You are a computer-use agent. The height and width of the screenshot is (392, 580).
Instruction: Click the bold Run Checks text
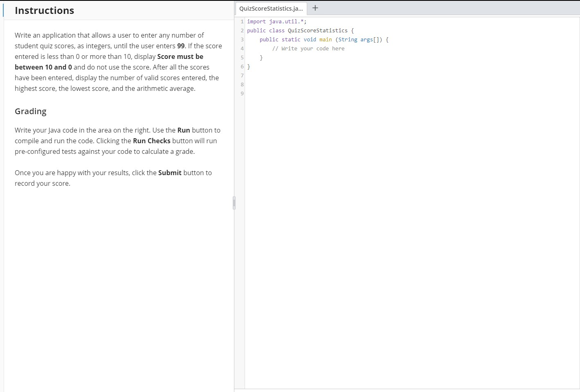coord(152,141)
